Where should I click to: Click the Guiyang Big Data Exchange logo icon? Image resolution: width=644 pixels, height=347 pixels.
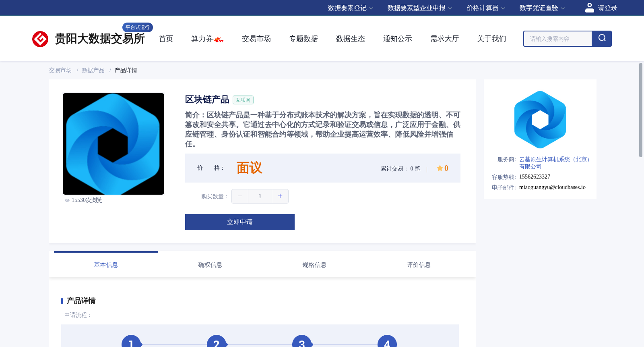tap(40, 39)
